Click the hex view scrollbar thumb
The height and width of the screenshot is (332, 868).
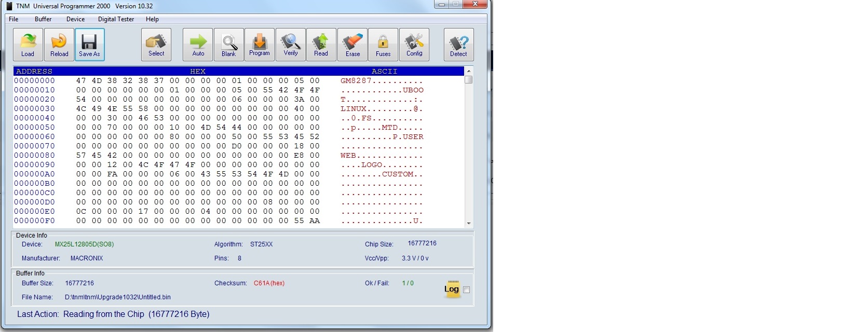click(469, 79)
